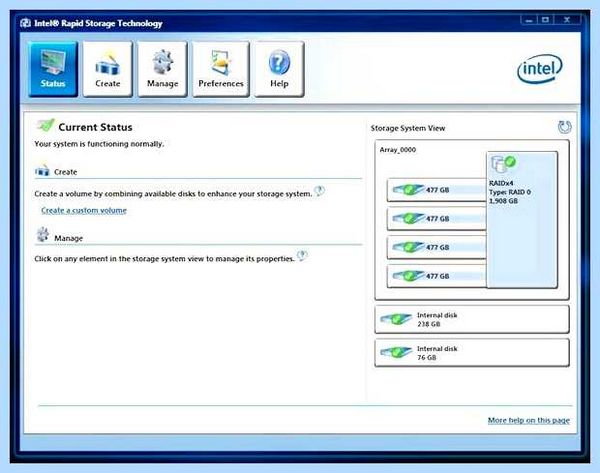The width and height of the screenshot is (600, 473).
Task: Switch to the Create tab
Action: [x=108, y=69]
